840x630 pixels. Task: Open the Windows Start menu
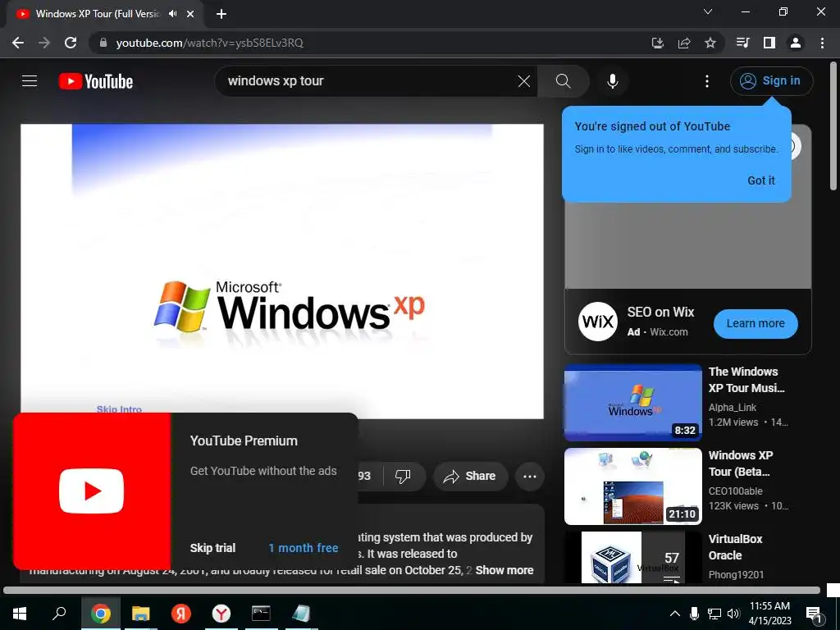click(x=20, y=614)
